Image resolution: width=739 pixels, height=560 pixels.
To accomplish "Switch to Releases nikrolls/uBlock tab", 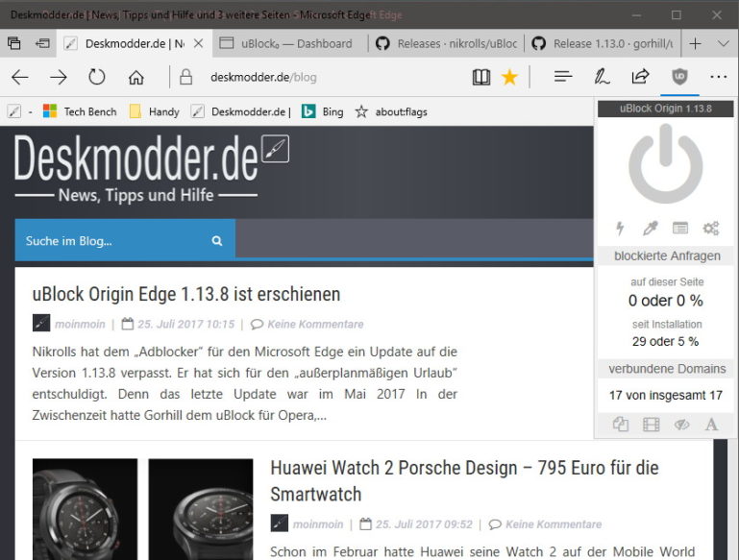I will coord(446,43).
